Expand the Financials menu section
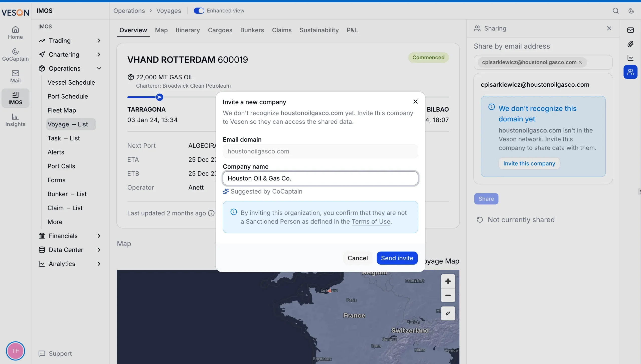 click(x=70, y=236)
